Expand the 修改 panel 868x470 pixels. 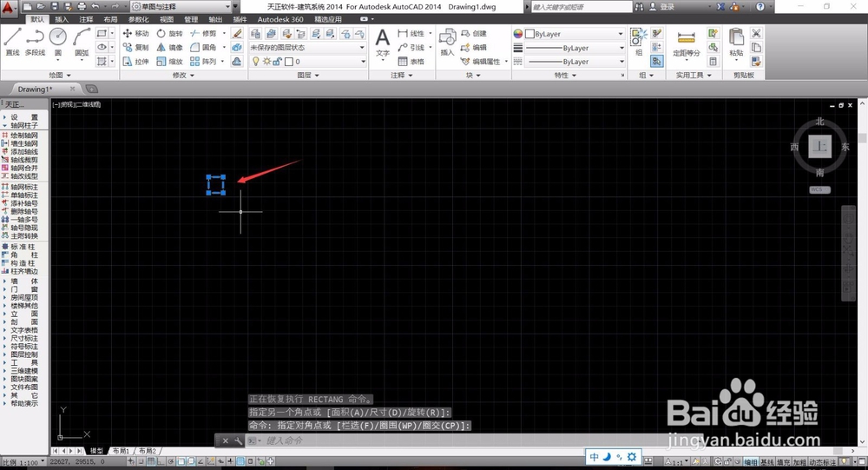183,75
